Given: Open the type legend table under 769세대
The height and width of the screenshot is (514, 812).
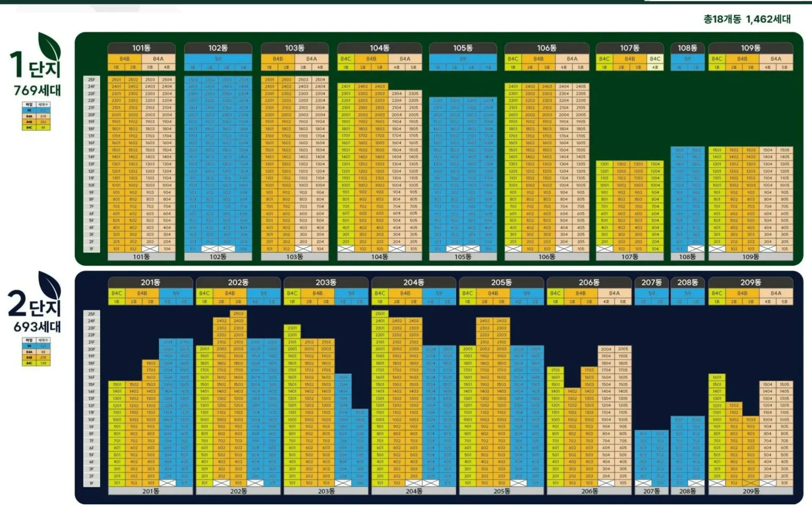Looking at the screenshot, I should [36, 116].
